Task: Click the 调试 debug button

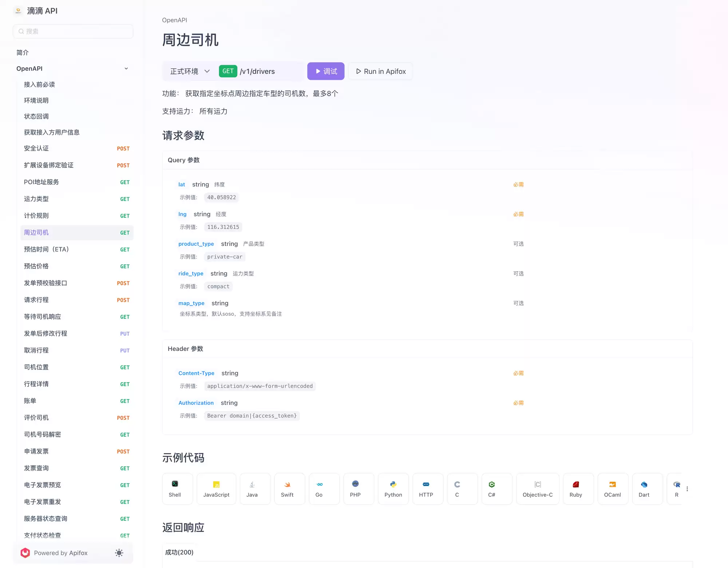Action: click(326, 71)
